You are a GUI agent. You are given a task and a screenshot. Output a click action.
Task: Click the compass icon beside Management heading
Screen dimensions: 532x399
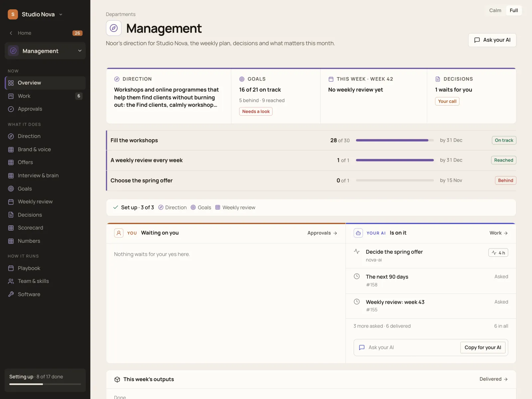[114, 28]
